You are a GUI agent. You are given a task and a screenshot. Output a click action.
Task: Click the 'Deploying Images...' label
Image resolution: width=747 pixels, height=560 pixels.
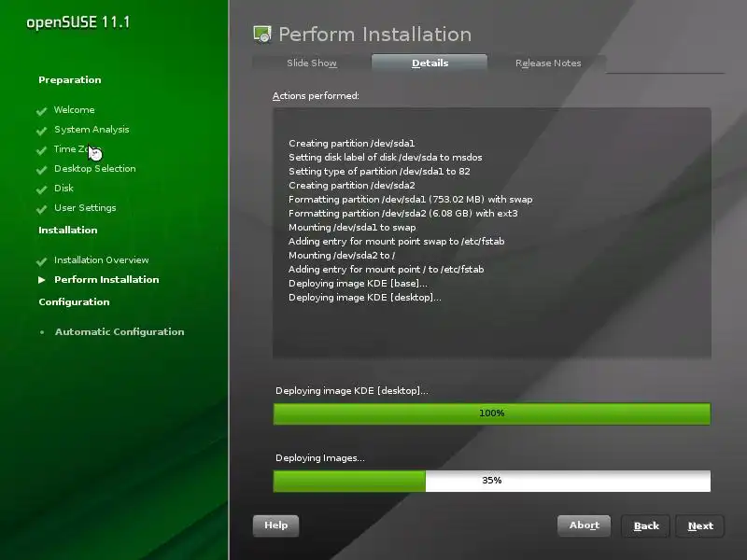[320, 458]
